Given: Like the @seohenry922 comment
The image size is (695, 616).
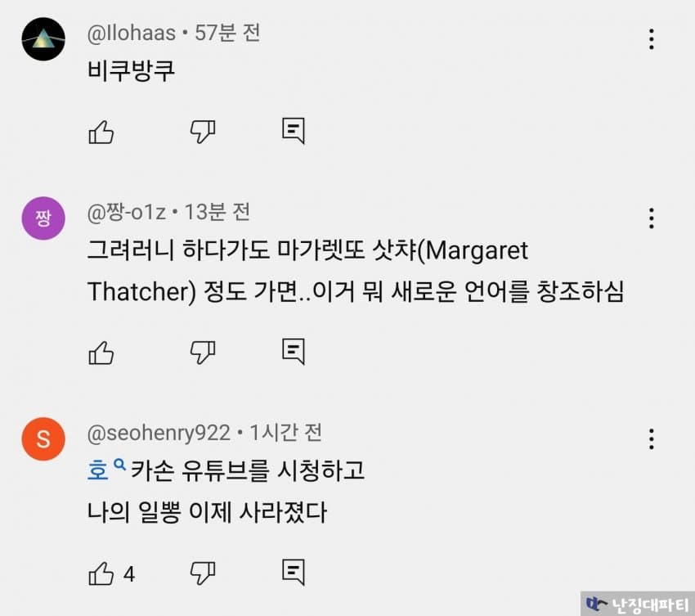Looking at the screenshot, I should coord(101,573).
